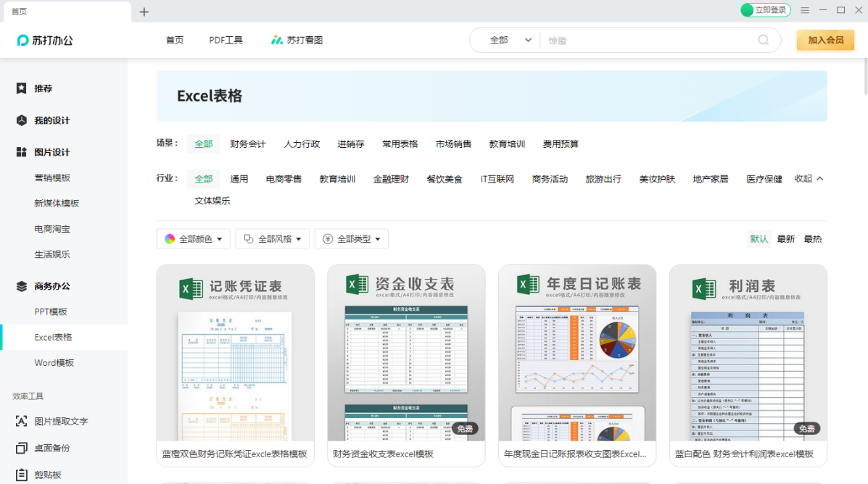Click the search magnifier icon
The width and height of the screenshot is (868, 484).
tap(764, 41)
